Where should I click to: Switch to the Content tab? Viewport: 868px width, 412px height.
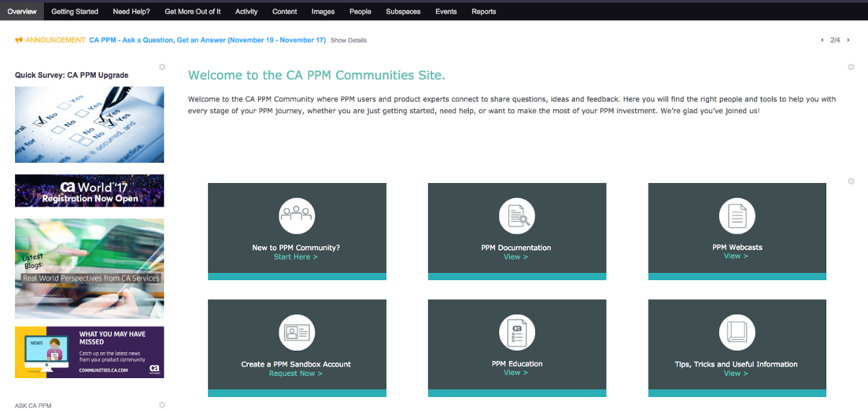pyautogui.click(x=285, y=12)
